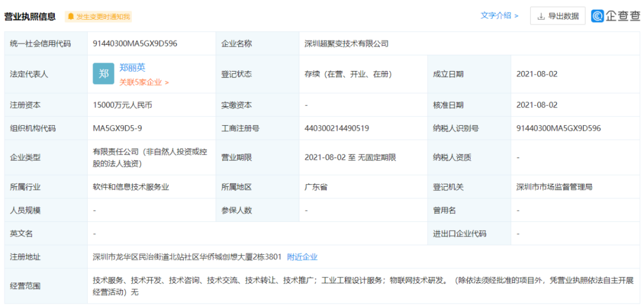Viewport: 644px width, 306px height.
Task: Click business registration number 440300214490519
Action: point(337,129)
